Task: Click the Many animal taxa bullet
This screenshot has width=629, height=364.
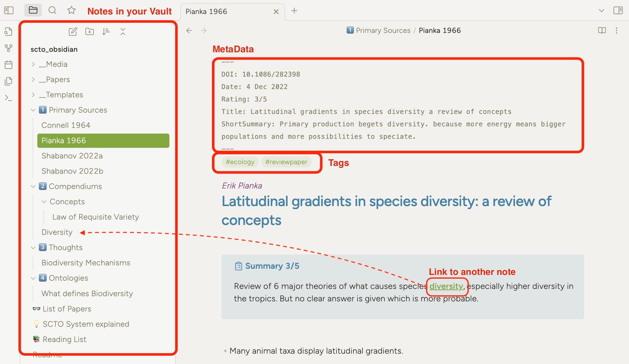Action: (316, 351)
